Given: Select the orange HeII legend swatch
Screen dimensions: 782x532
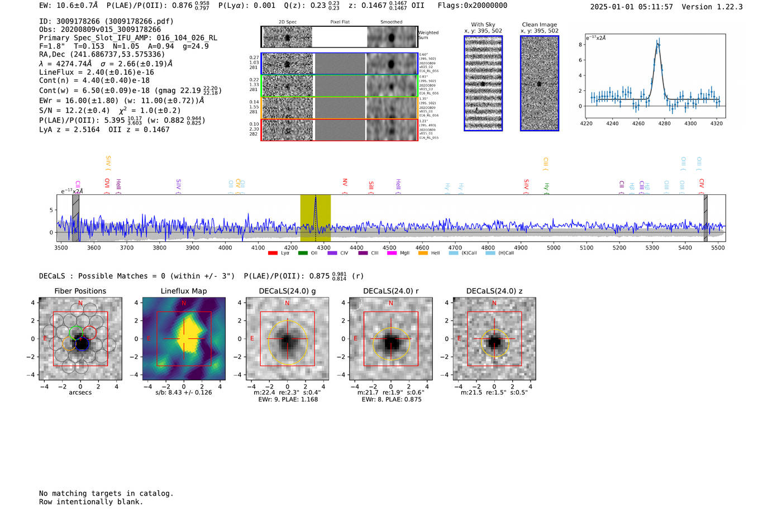Looking at the screenshot, I should (x=423, y=253).
